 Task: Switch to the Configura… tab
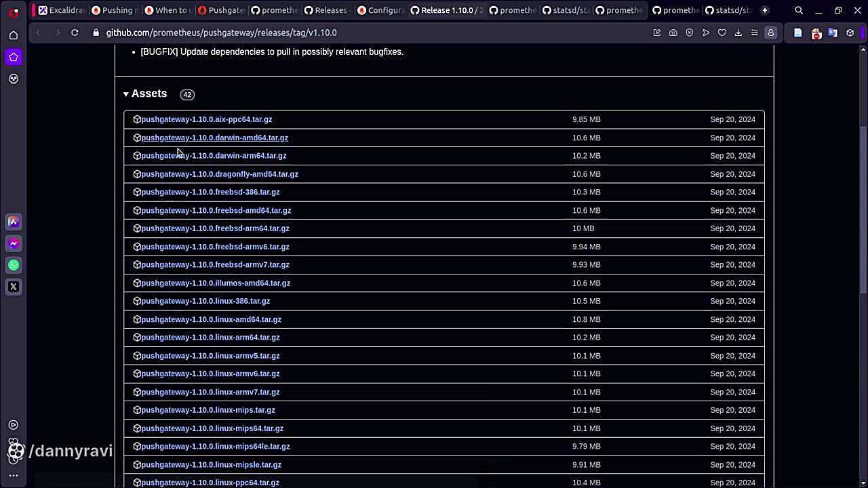click(380, 10)
